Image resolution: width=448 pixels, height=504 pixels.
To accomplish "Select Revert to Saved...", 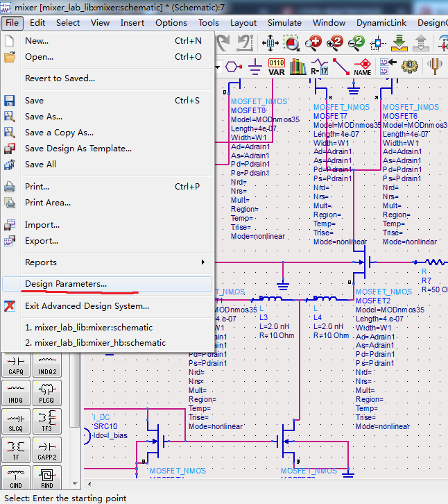I will click(x=107, y=78).
